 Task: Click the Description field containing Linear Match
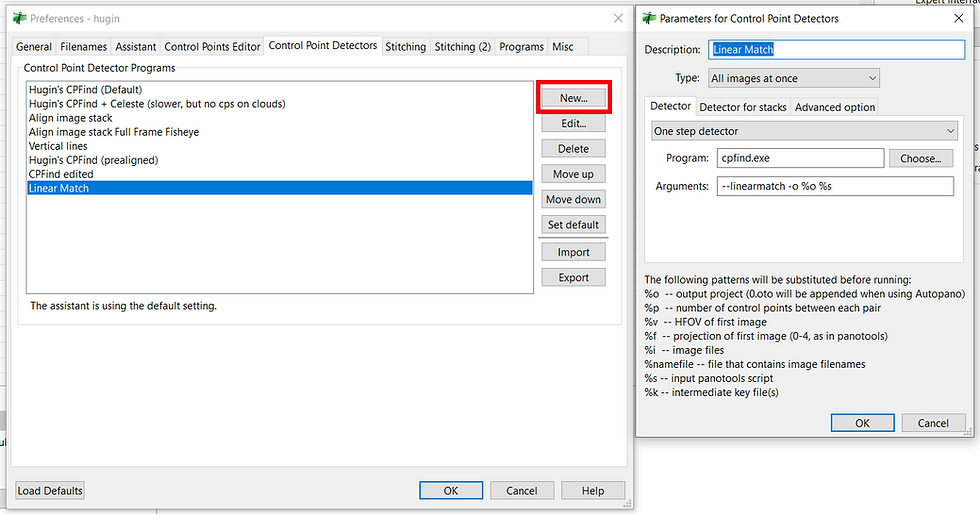[x=837, y=49]
